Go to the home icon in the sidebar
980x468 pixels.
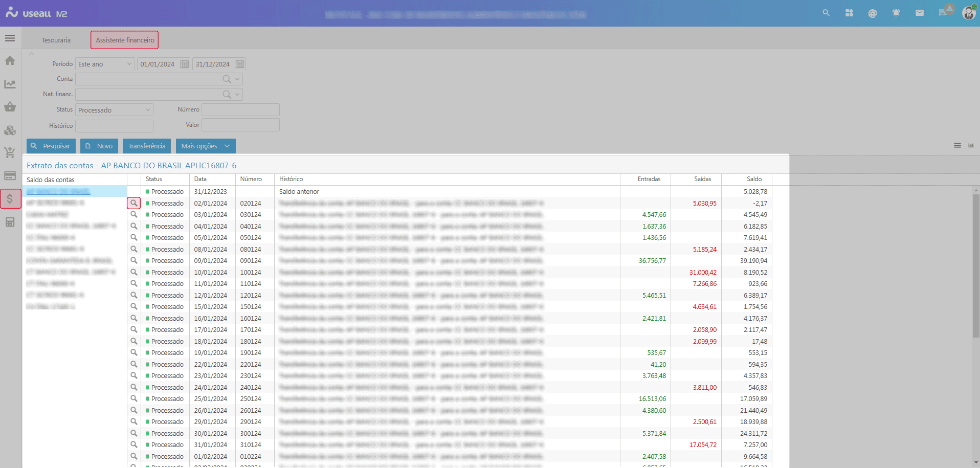pos(10,61)
